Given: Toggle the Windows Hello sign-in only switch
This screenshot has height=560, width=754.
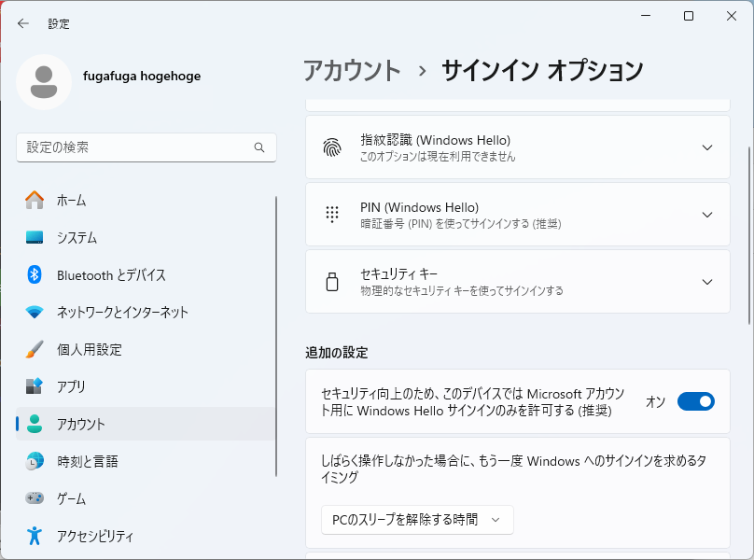Looking at the screenshot, I should pyautogui.click(x=696, y=401).
